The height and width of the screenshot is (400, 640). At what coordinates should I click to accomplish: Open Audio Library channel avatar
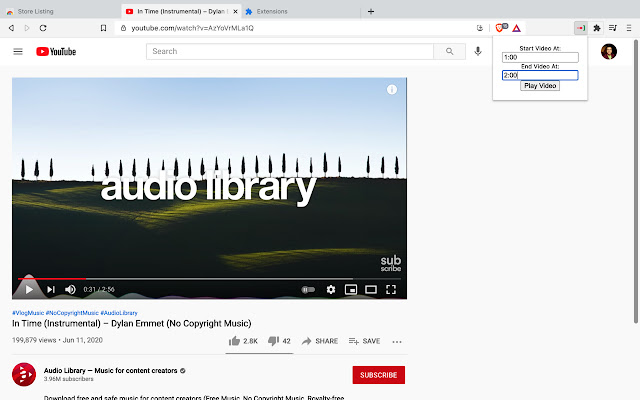pos(24,374)
